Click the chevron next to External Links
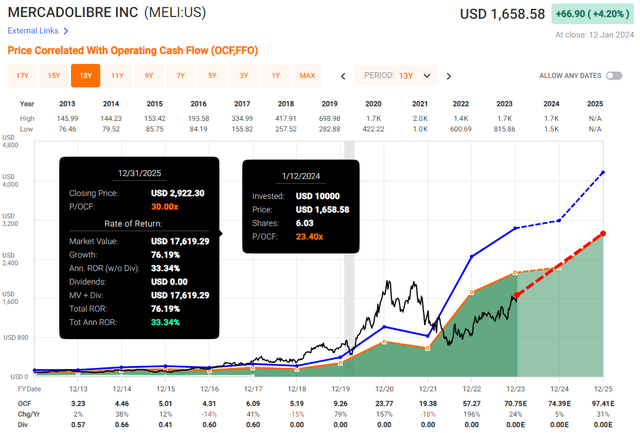This screenshot has height=433, width=640. click(x=66, y=31)
